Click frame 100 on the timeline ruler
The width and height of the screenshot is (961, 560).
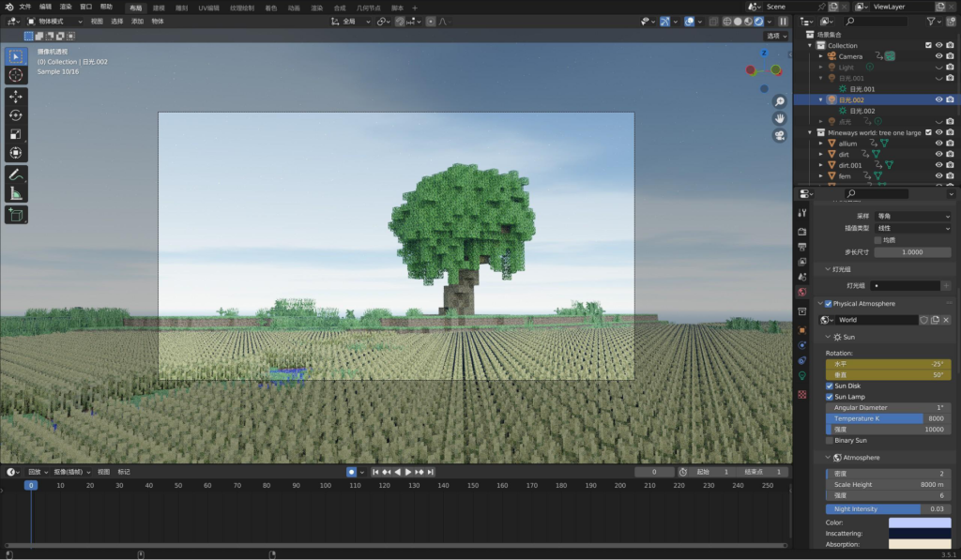(x=326, y=485)
